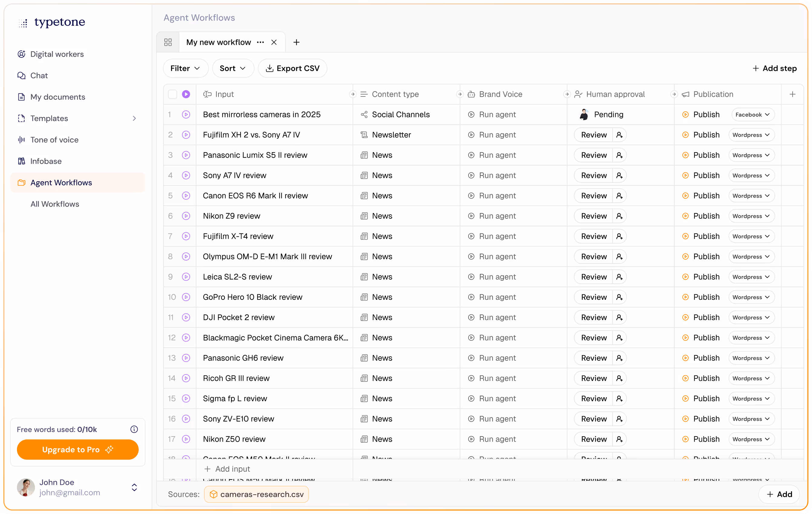Select the Digital workers icon
This screenshot has width=812, height=514.
point(21,54)
